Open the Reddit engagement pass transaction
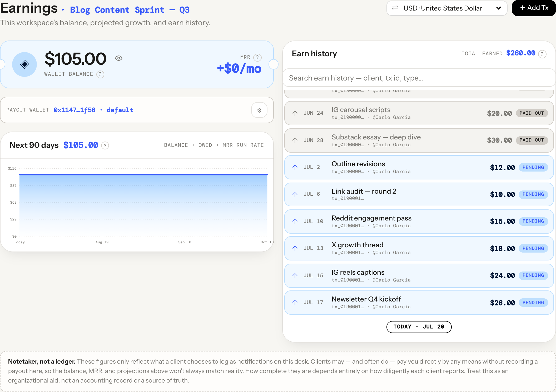 [x=419, y=222]
